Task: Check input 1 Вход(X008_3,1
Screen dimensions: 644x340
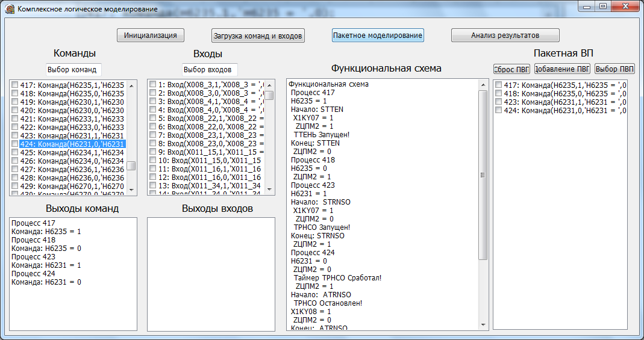Action: tap(153, 84)
